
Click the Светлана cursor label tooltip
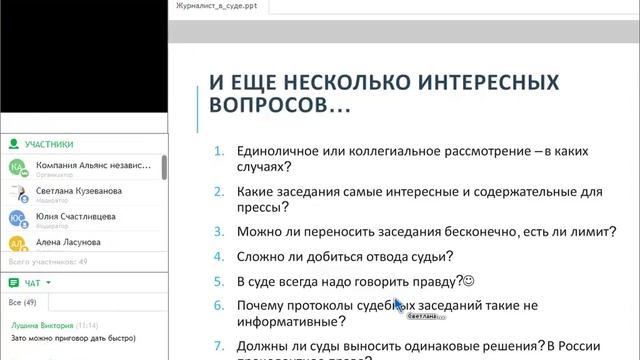tap(426, 316)
